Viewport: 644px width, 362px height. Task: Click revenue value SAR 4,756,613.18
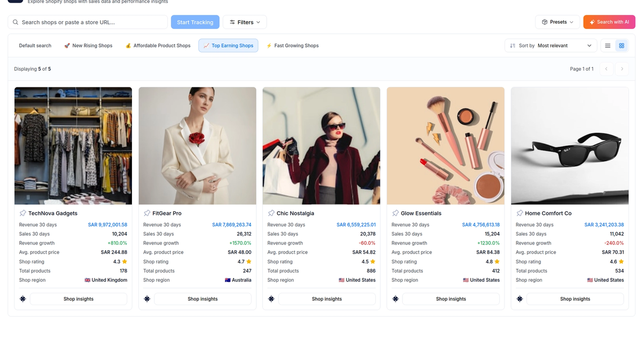(x=481, y=225)
